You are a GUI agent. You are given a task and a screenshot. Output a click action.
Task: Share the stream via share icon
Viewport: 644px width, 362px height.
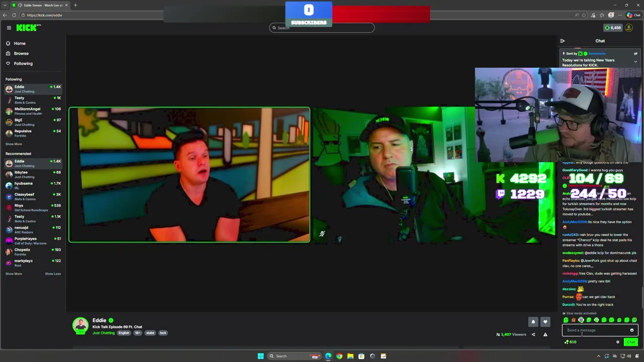tap(533, 334)
